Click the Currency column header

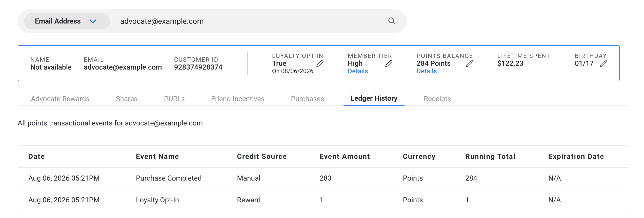(x=419, y=157)
